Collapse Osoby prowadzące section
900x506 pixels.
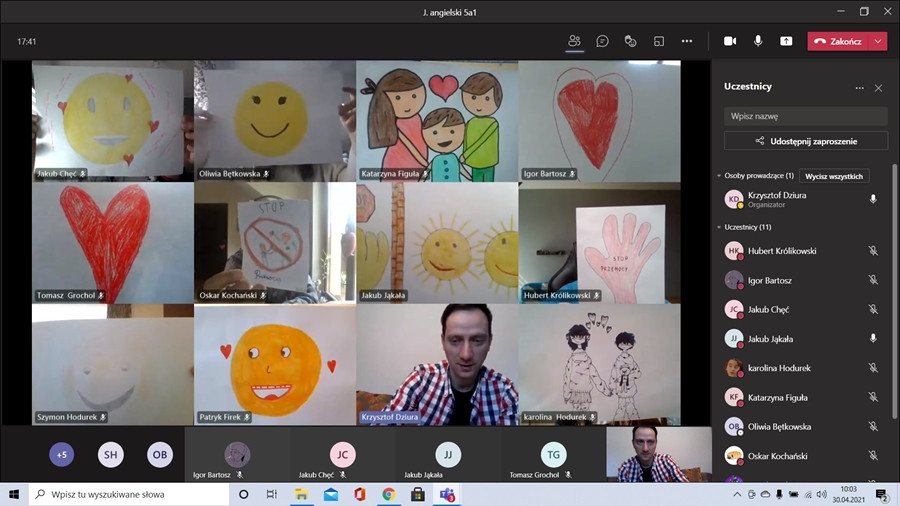[719, 176]
